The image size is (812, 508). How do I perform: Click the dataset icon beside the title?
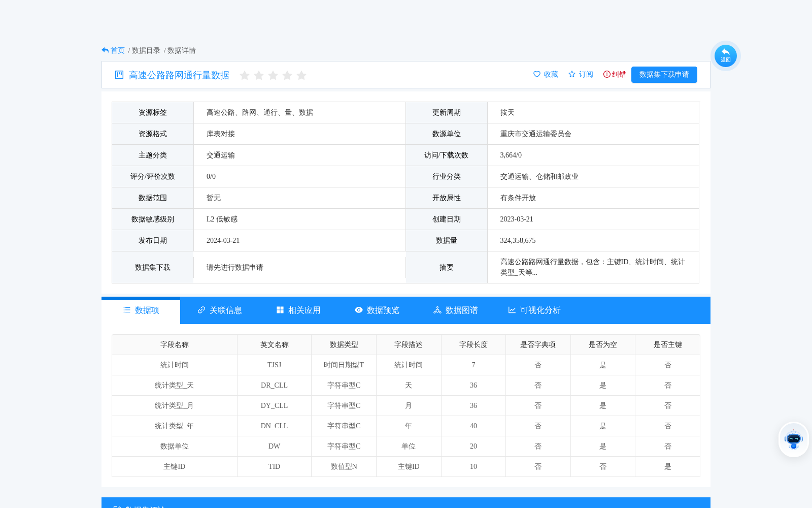119,75
